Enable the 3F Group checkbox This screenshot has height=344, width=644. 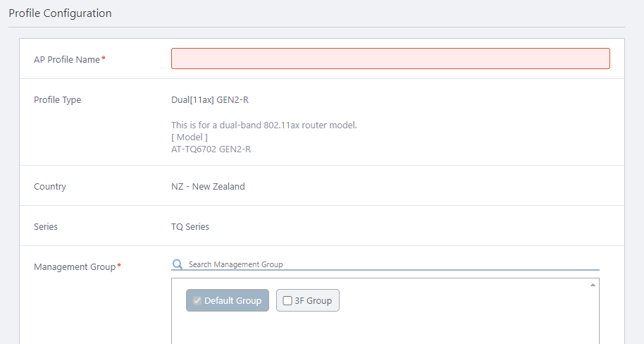click(287, 301)
